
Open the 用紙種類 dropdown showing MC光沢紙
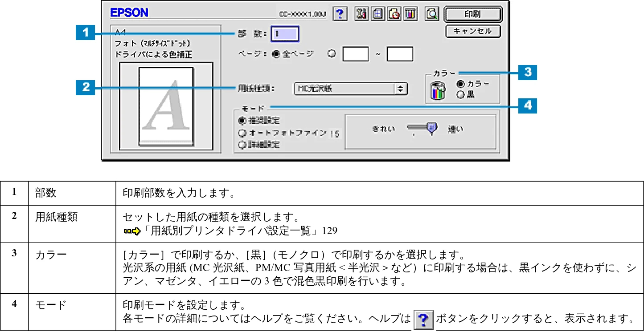click(x=350, y=89)
